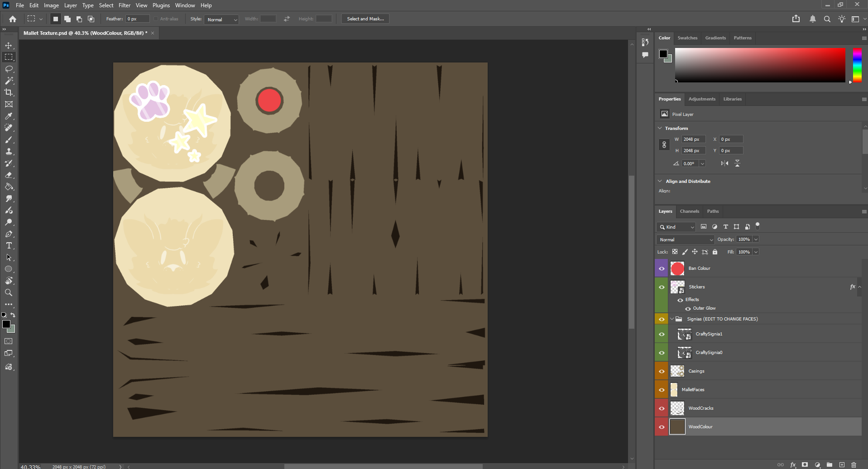This screenshot has width=868, height=469.
Task: Set Feather value in the options bar
Action: 137,19
